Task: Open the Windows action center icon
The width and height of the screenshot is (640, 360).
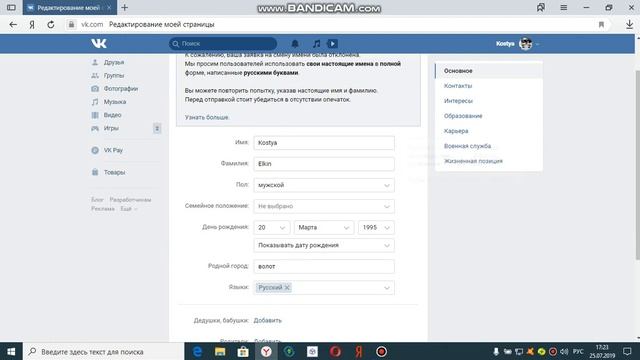Action: point(627,351)
